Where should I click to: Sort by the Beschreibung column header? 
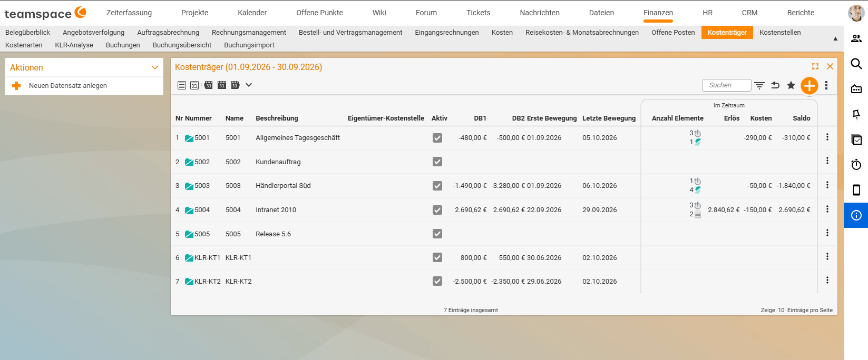pyautogui.click(x=277, y=118)
